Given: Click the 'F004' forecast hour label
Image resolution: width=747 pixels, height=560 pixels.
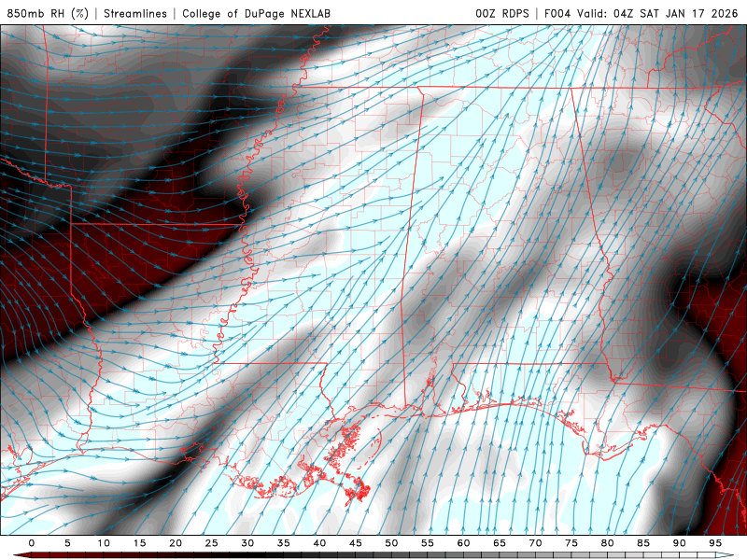Looking at the screenshot, I should (x=557, y=13).
